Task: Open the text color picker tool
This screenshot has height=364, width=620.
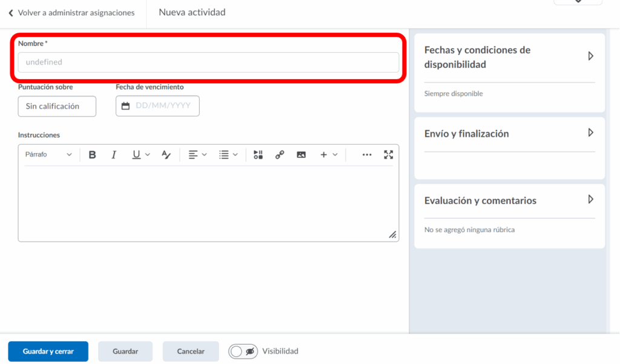Action: click(167, 155)
